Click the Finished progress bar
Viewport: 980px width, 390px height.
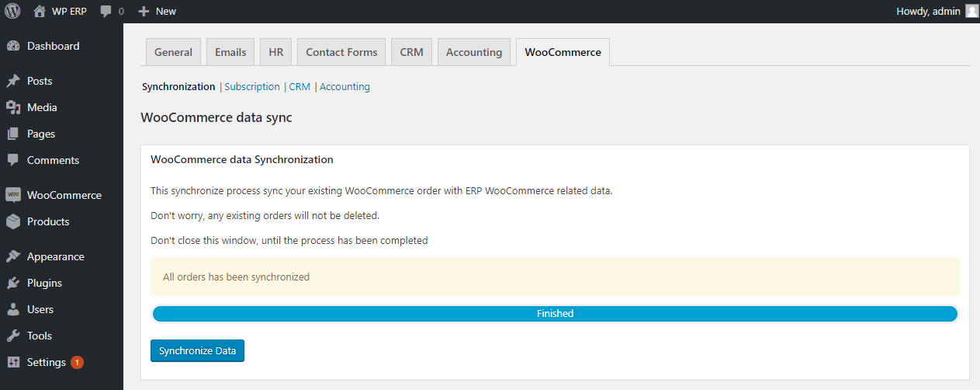(555, 314)
